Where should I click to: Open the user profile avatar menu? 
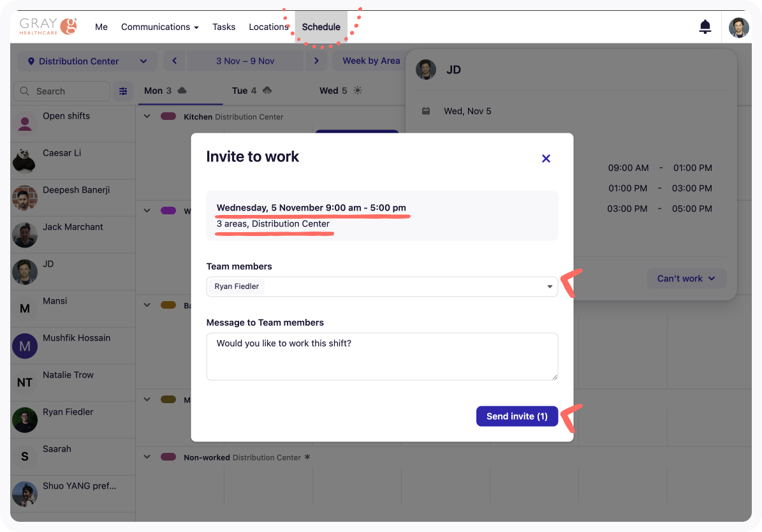[738, 27]
